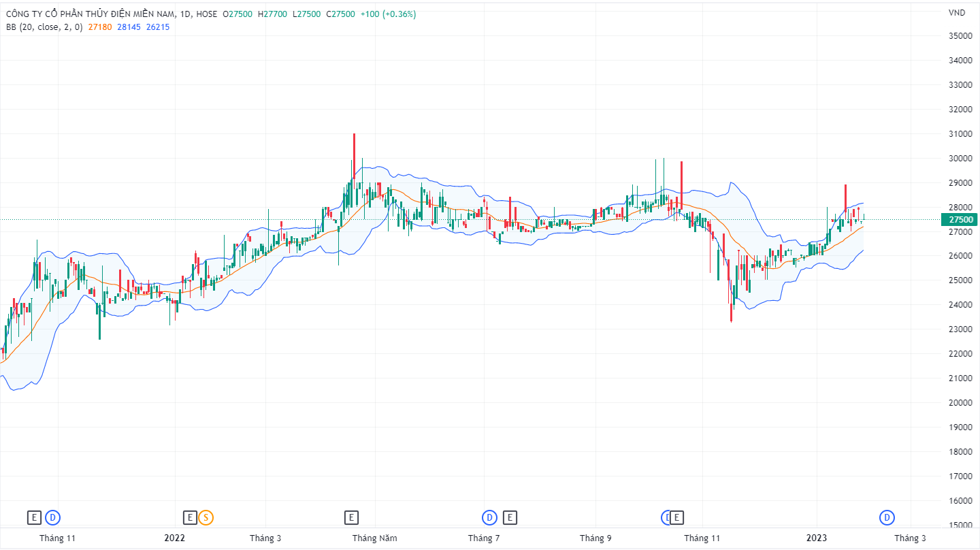This screenshot has width=980, height=550.
Task: Click the dividend D marker left of Tháng 3 2023
Action: pos(887,518)
